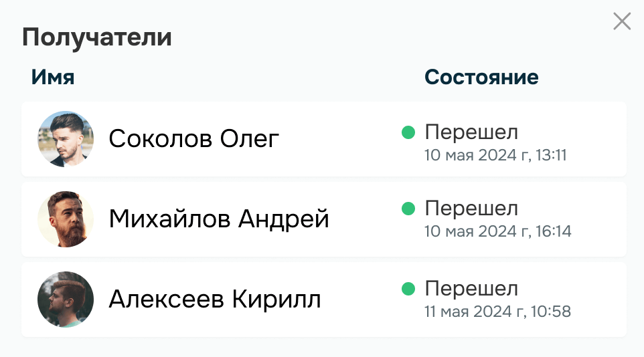Image resolution: width=644 pixels, height=357 pixels.
Task: Click green status dot for Михайлов Андрей
Action: (408, 209)
